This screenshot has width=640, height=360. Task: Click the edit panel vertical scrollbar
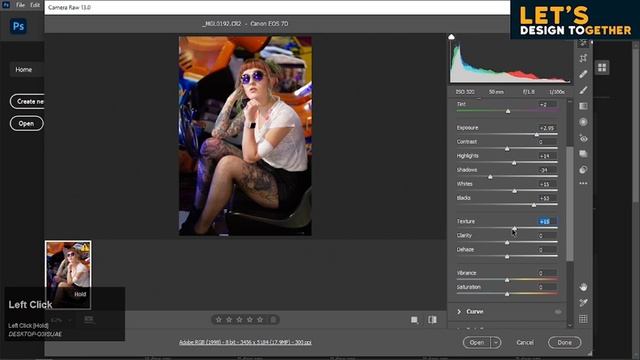coord(570,203)
